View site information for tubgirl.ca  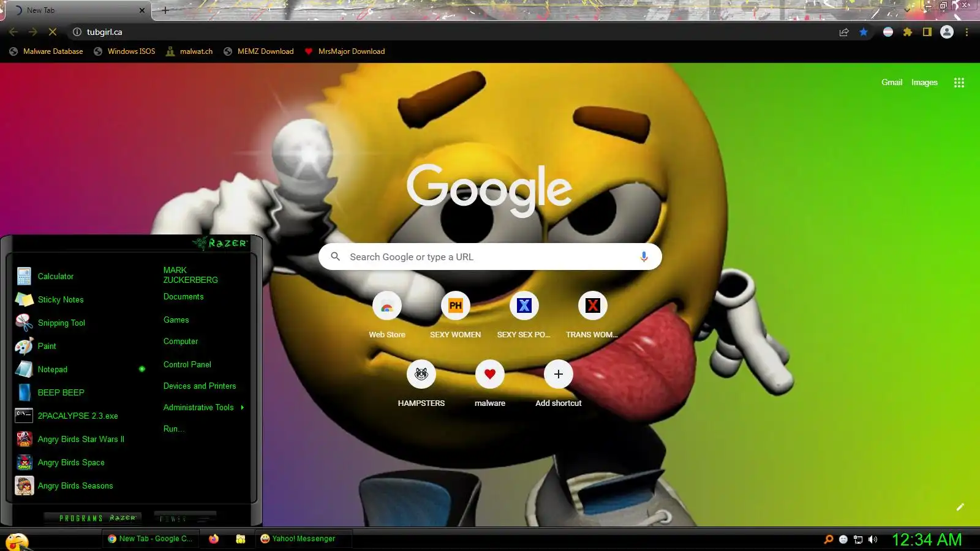click(77, 32)
